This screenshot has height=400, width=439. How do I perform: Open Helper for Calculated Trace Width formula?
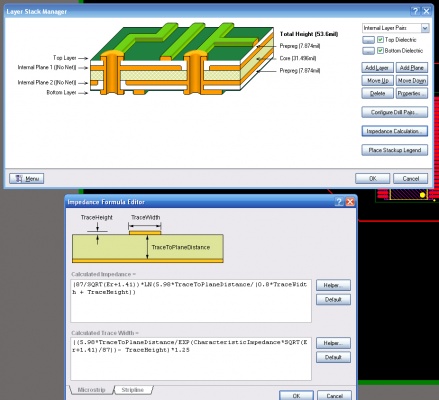[x=333, y=343]
